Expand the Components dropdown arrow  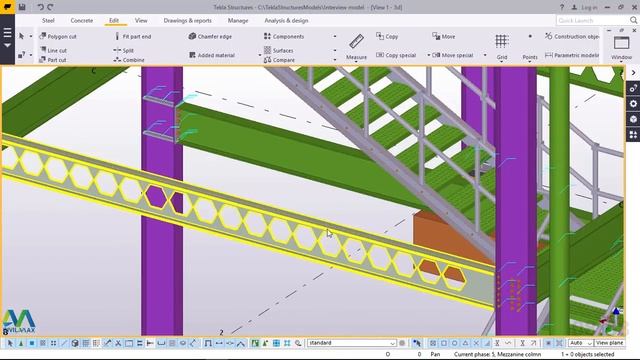335,36
